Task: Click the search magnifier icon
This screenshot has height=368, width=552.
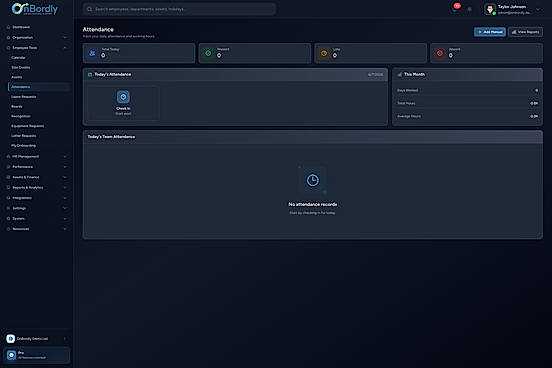Action: [89, 9]
